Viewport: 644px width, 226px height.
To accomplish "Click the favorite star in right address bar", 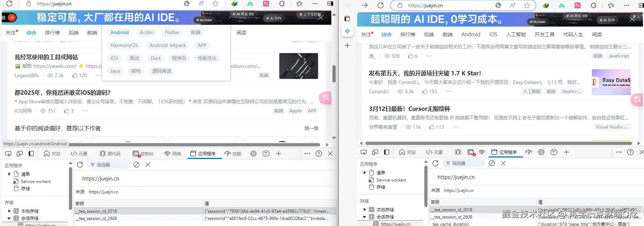I will [x=527, y=5].
